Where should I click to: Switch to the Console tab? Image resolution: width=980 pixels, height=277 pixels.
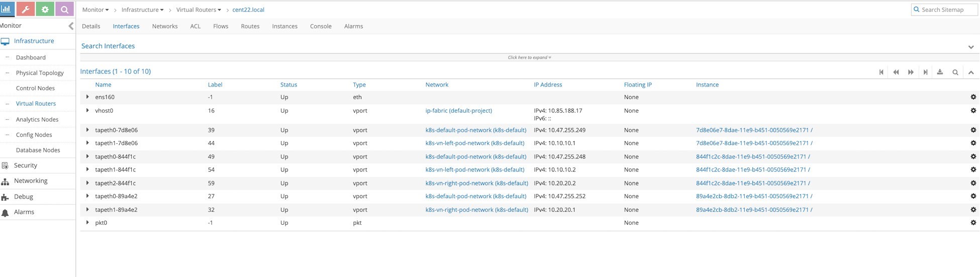point(321,26)
